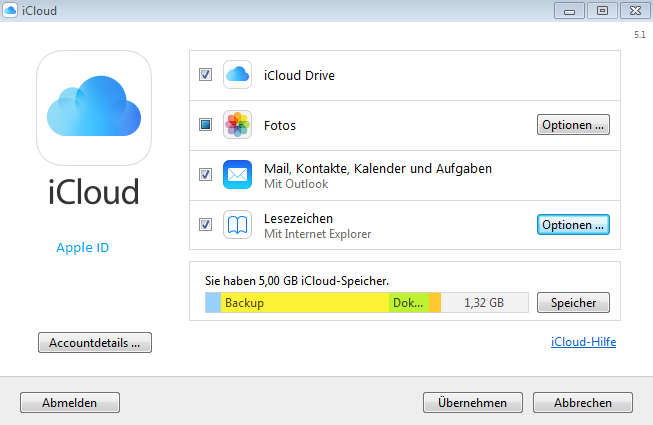653x425 pixels.
Task: Click the version number 5.1
Action: pyautogui.click(x=640, y=35)
